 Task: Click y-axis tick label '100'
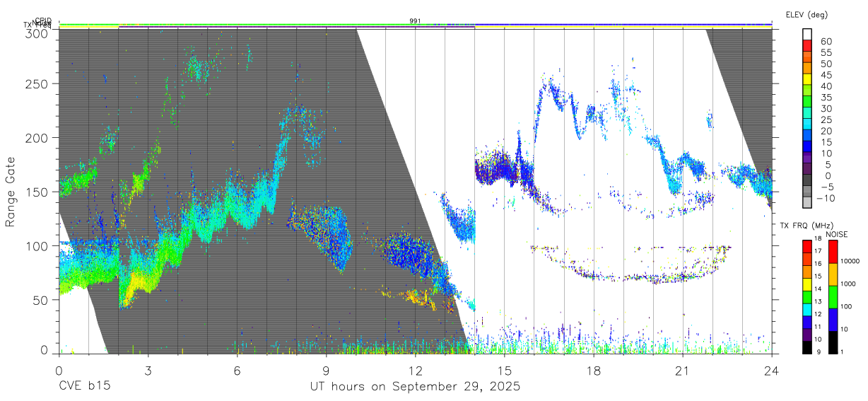pyautogui.click(x=37, y=246)
